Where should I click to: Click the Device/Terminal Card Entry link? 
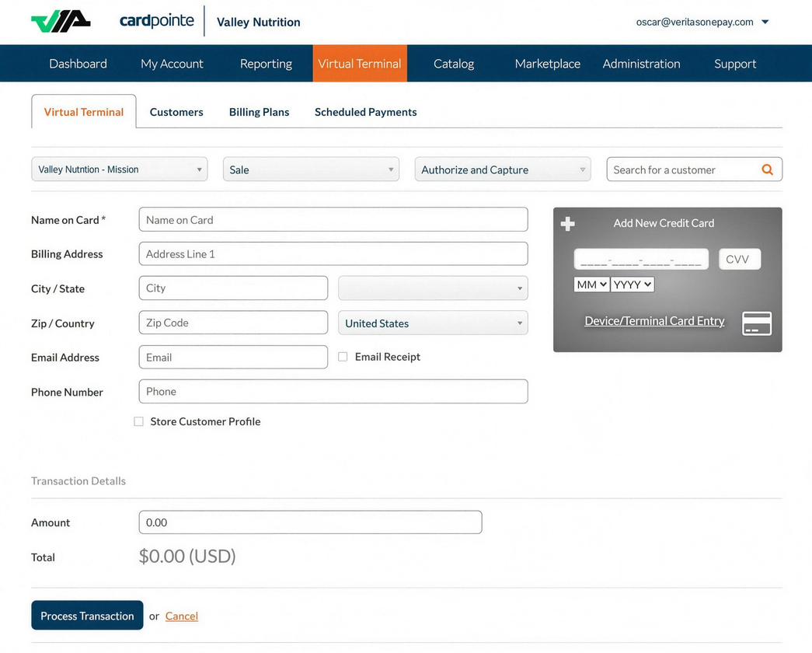click(654, 321)
